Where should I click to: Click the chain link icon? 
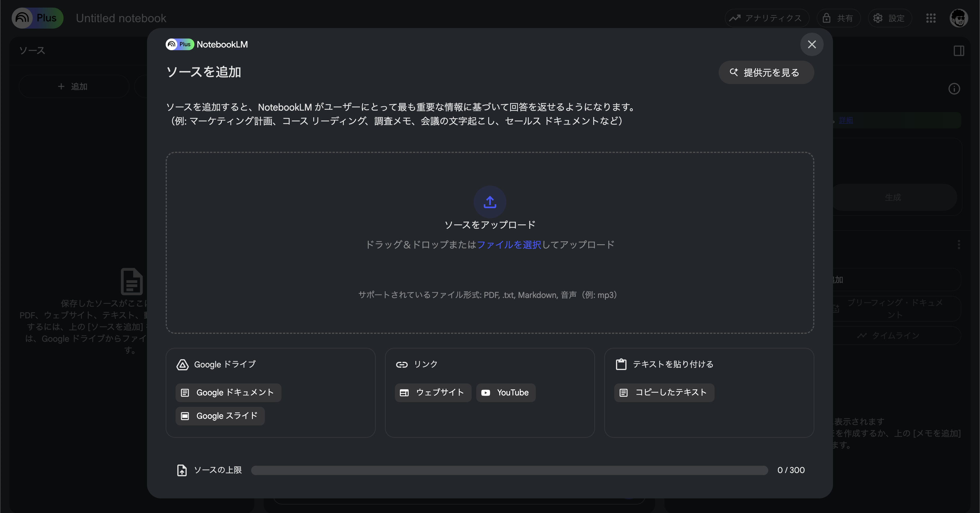pos(402,364)
